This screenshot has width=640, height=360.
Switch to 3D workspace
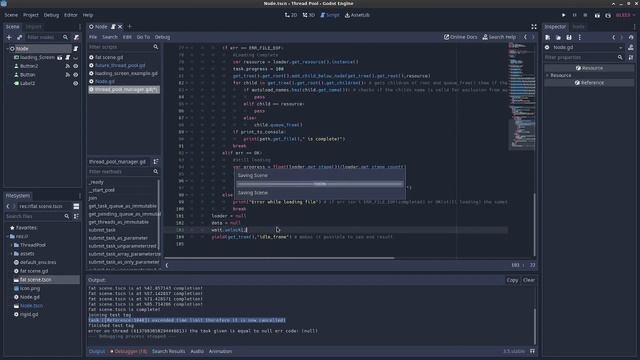[309, 15]
